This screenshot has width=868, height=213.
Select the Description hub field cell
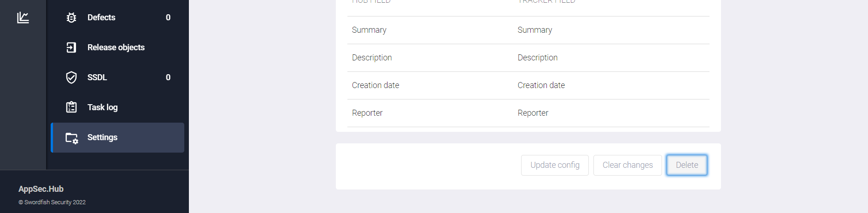372,58
